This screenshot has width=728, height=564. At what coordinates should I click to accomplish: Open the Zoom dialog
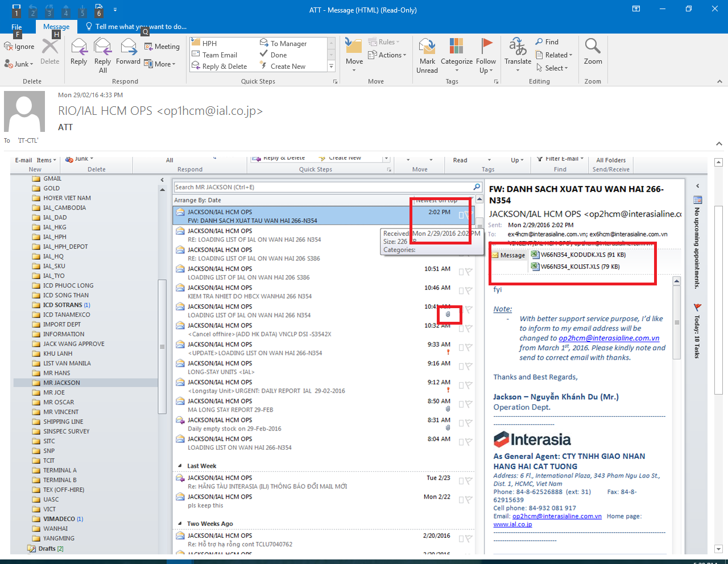click(593, 53)
